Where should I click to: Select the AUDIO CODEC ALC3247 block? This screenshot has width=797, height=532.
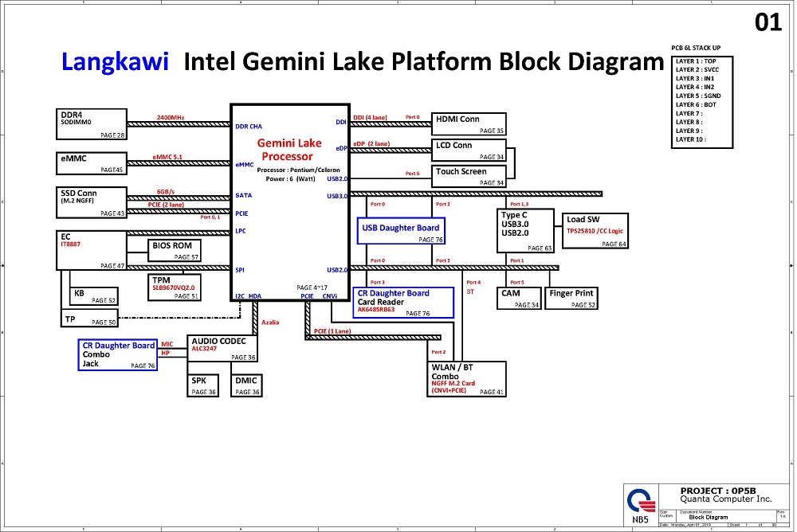click(222, 349)
